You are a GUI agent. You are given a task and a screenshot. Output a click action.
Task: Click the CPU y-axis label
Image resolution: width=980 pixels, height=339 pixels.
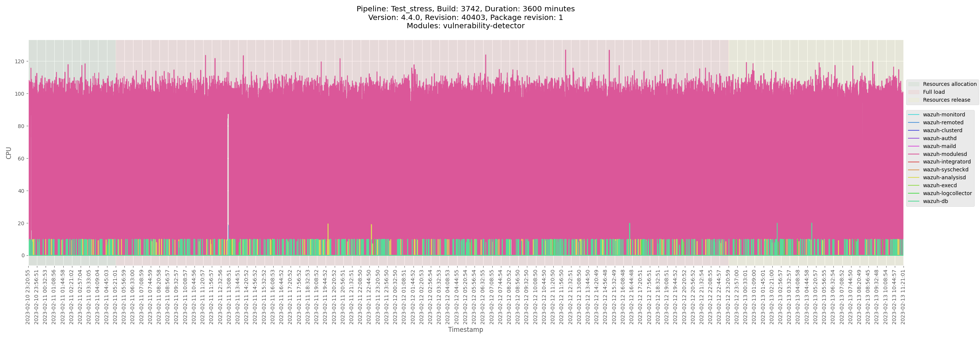pos(8,153)
